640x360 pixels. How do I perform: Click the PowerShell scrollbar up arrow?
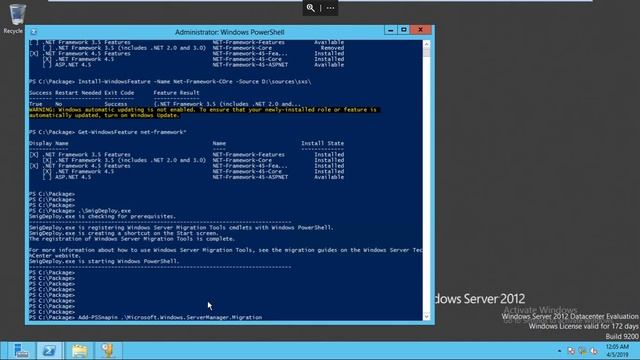click(427, 44)
